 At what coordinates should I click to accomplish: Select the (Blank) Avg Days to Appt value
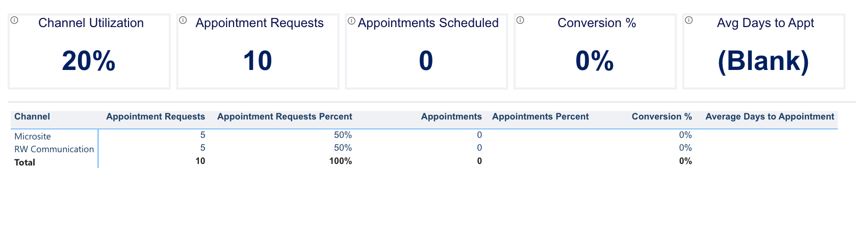[763, 61]
